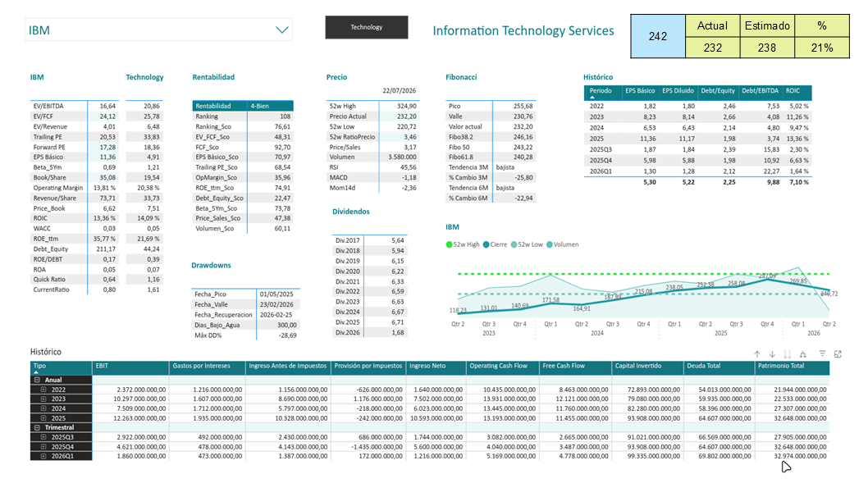The width and height of the screenshot is (868, 488).
Task: Select the Rentabilidad 4-Bien highlighted row
Action: [x=243, y=106]
